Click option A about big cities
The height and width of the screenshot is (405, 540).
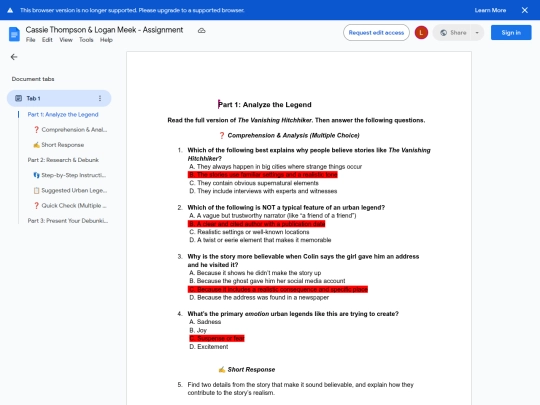[x=276, y=167]
